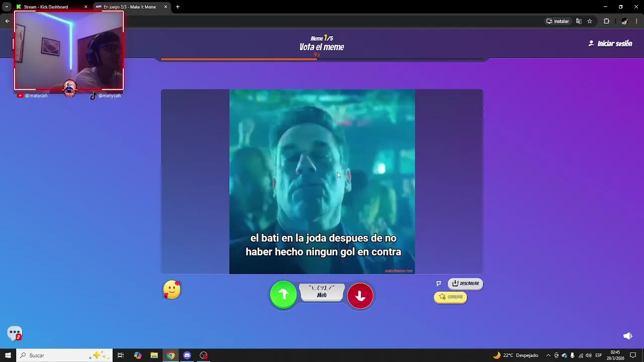Downvote the meme with the red arrow
The image size is (644, 362).
360,296
